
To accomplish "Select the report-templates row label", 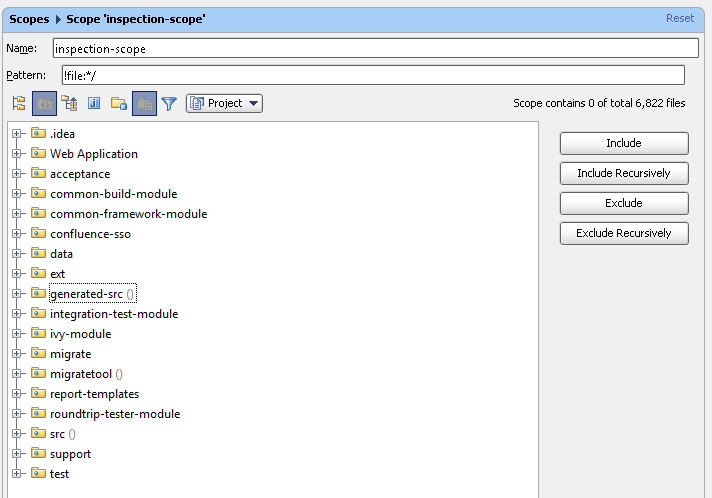I will coord(94,394).
